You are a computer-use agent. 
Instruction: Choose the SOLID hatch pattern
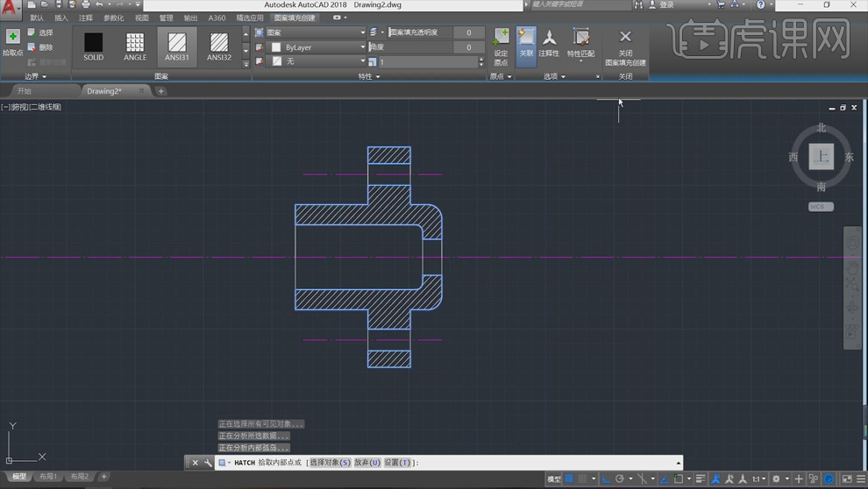coord(93,46)
